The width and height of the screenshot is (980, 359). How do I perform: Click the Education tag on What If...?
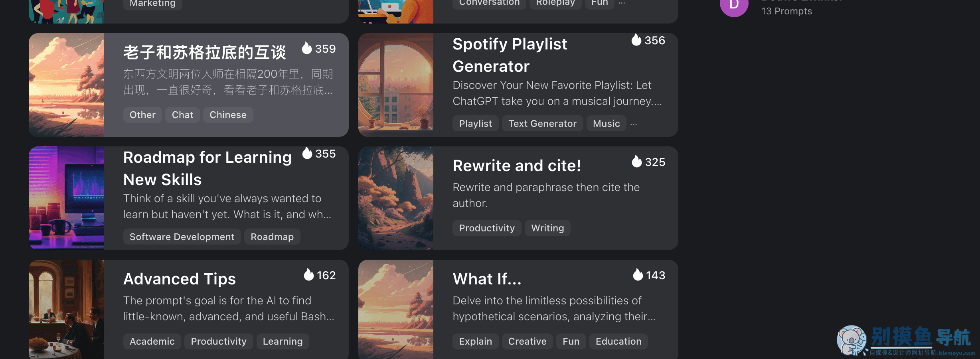[618, 341]
